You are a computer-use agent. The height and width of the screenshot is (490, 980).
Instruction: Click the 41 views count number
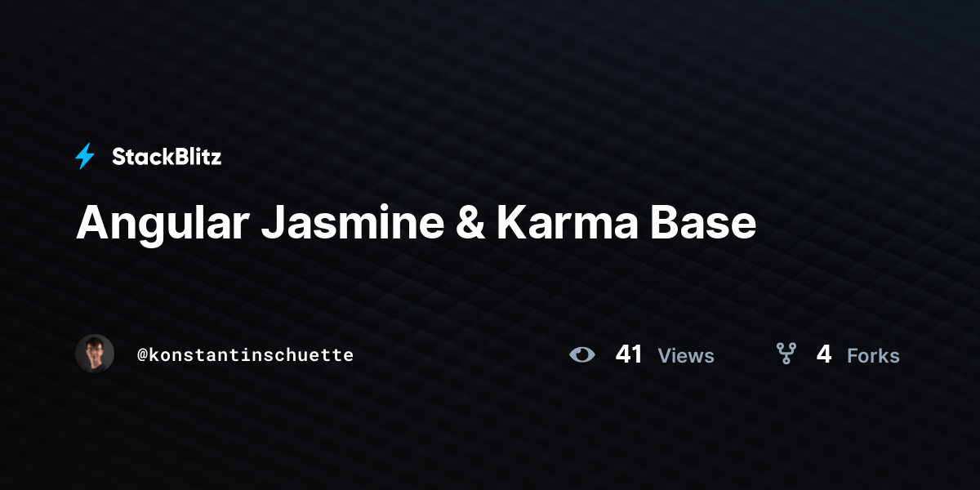629,354
